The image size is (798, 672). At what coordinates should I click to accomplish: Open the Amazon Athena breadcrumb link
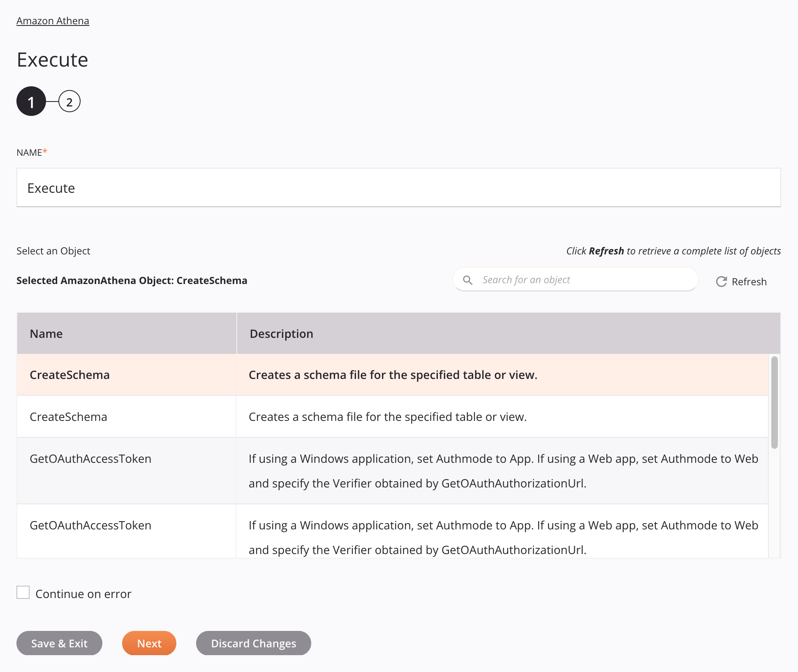click(53, 21)
